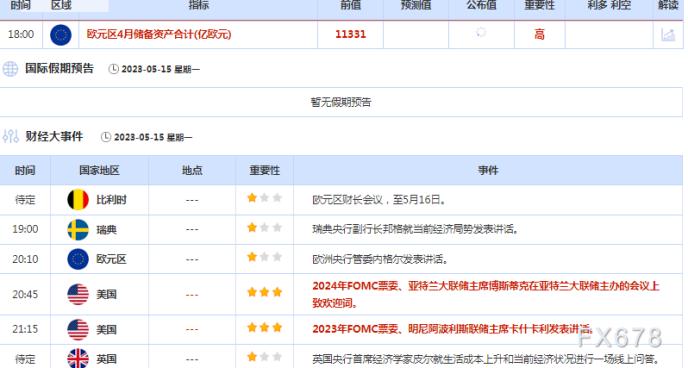This screenshot has width=688, height=368.
Task: Click the globe icon beside 国际假期预告
Action: (10, 69)
